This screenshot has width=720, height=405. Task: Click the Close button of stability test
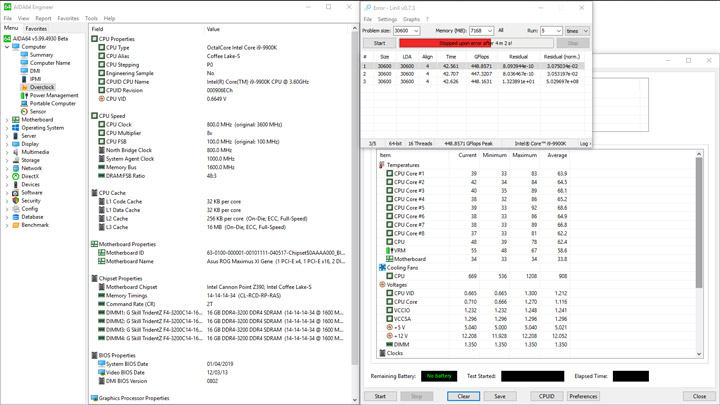[699, 396]
